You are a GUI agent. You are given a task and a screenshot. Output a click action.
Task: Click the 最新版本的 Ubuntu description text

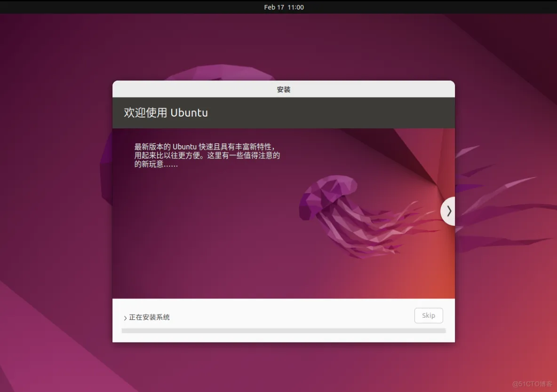pyautogui.click(x=207, y=155)
